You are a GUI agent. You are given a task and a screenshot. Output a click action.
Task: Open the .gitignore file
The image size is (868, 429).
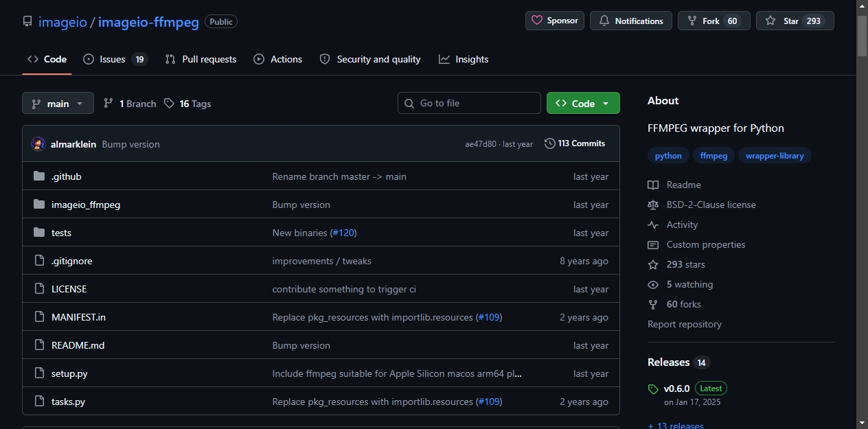pyautogui.click(x=71, y=261)
